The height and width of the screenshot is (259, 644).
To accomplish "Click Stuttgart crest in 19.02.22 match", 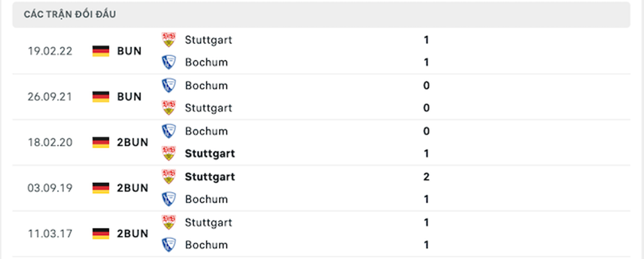I will click(169, 40).
